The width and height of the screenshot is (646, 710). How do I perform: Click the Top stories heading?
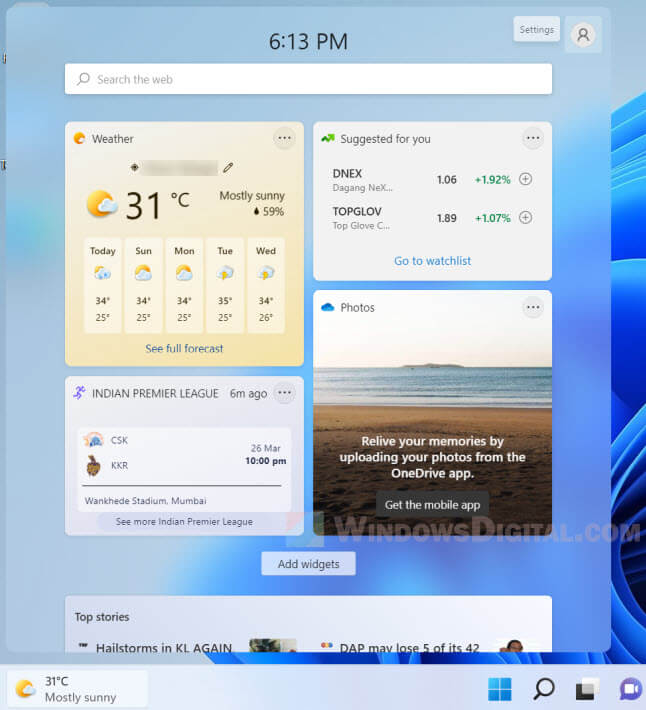102,617
